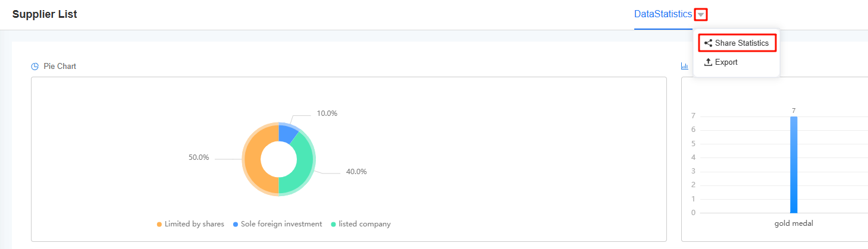Click the green legend color dot

(x=334, y=225)
